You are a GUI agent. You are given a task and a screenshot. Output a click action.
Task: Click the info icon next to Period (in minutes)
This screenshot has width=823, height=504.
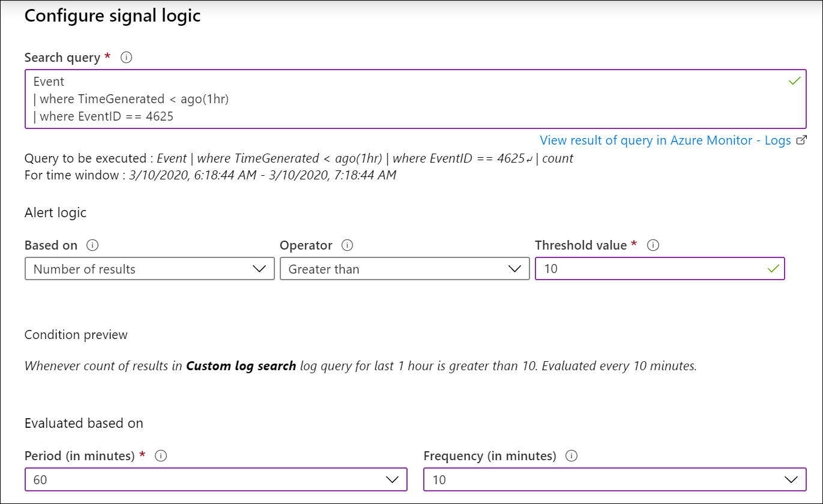point(161,456)
